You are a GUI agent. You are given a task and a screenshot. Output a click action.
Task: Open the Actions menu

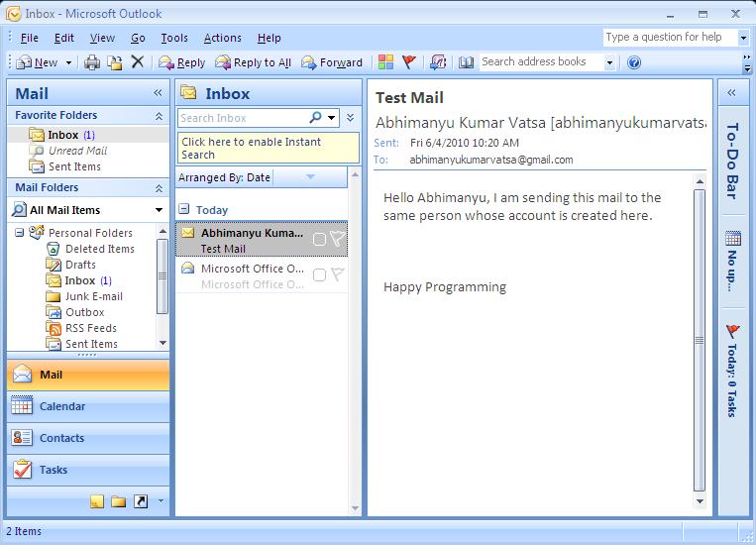222,38
